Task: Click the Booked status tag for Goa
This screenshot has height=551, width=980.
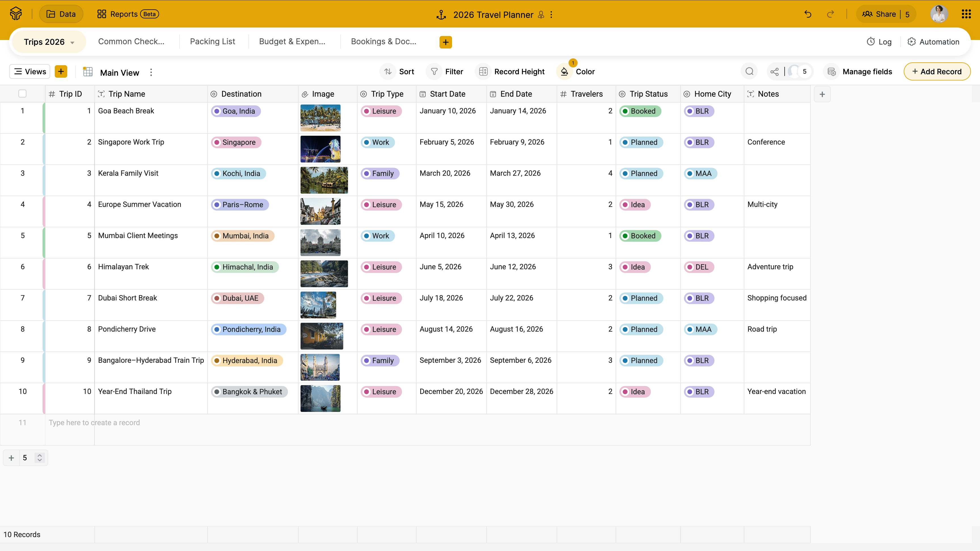Action: (x=640, y=111)
